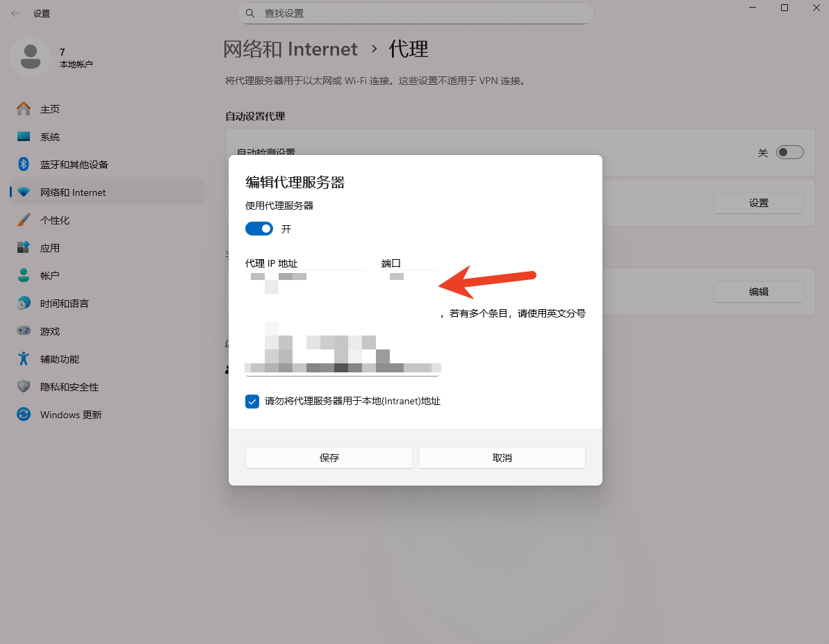The height and width of the screenshot is (644, 829).
Task: Click the Bluetooth and devices icon
Action: 24,165
